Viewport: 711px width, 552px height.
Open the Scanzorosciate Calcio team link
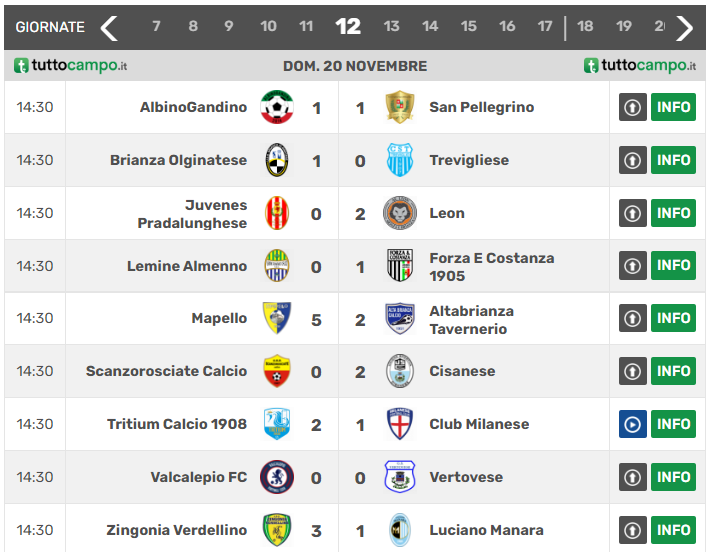click(x=166, y=371)
